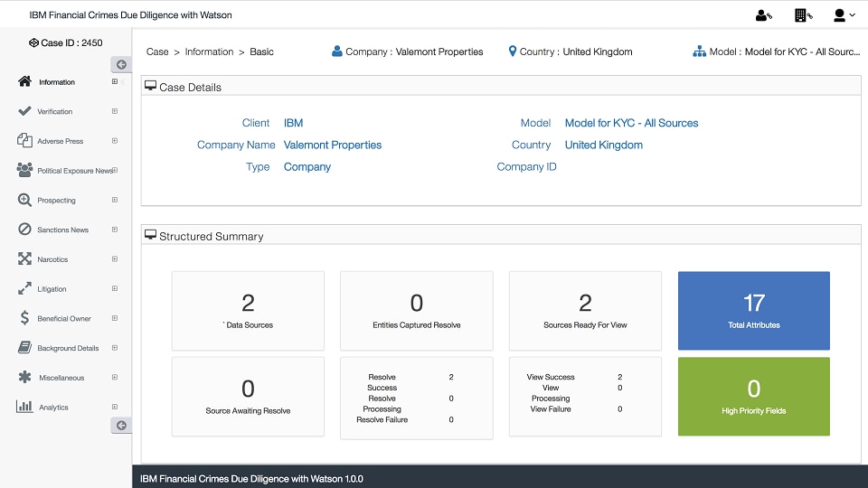Viewport: 868px width, 488px height.
Task: Expand the Prospecting menu section
Action: tap(115, 200)
